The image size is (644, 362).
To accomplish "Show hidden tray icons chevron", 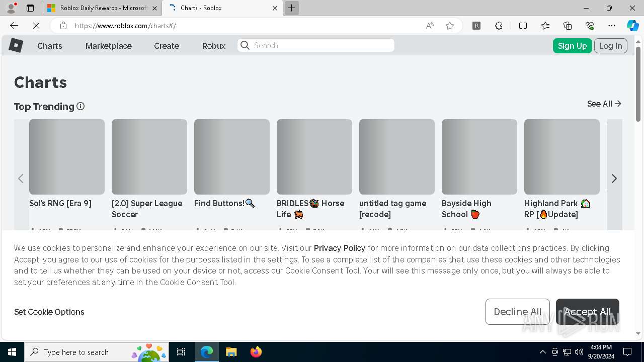I will (x=542, y=352).
